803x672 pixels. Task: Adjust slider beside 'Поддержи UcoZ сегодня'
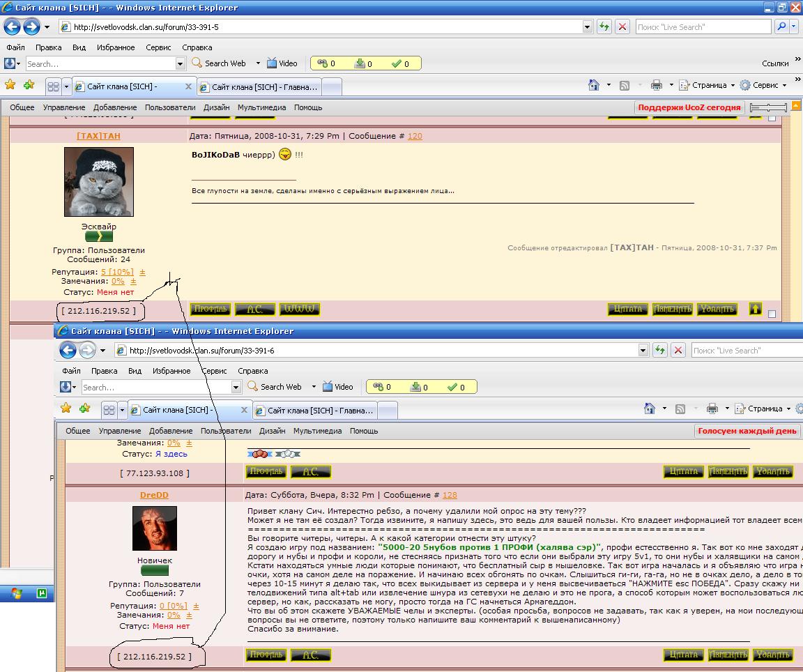[767, 107]
